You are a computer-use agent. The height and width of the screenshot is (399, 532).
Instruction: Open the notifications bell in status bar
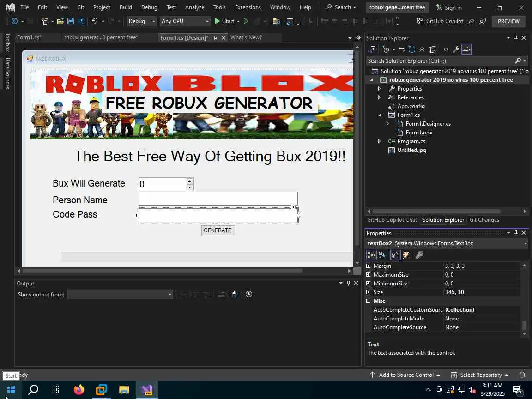coord(522,375)
